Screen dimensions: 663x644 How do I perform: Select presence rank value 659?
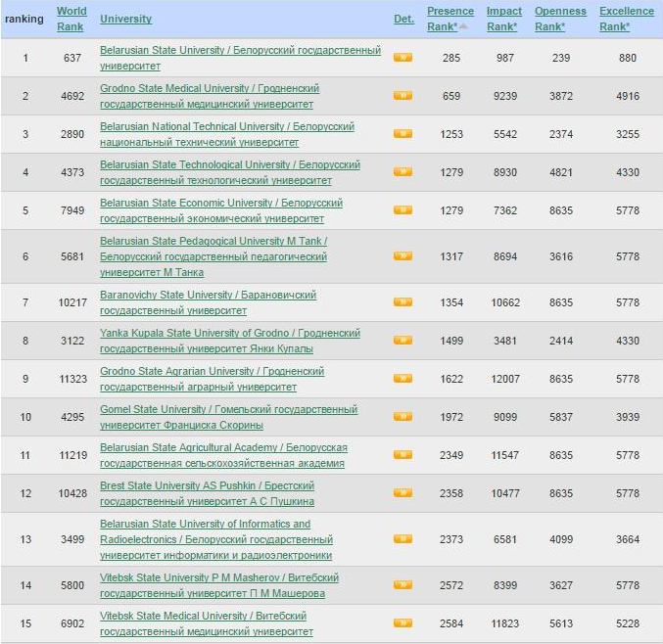pos(451,96)
